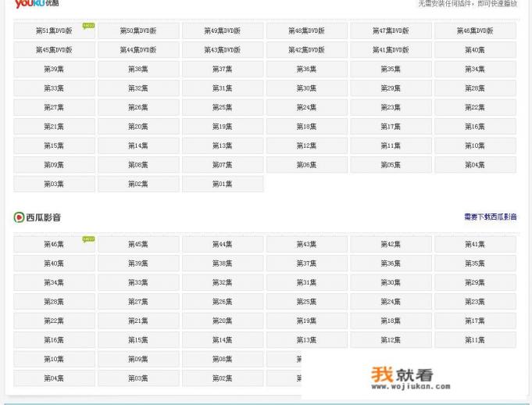This screenshot has height=405, width=532.
Task: Select 第44集 under 西瓜影音
Action: pyautogui.click(x=223, y=245)
